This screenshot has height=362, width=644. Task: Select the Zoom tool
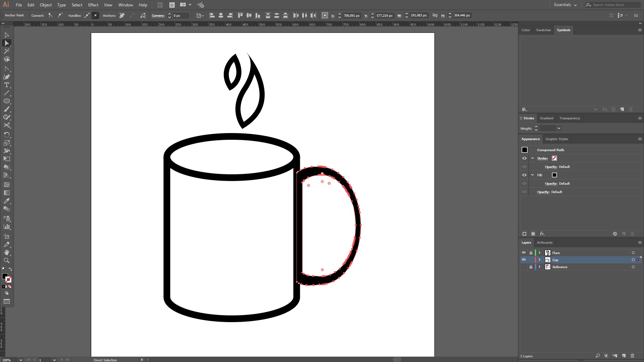7,260
